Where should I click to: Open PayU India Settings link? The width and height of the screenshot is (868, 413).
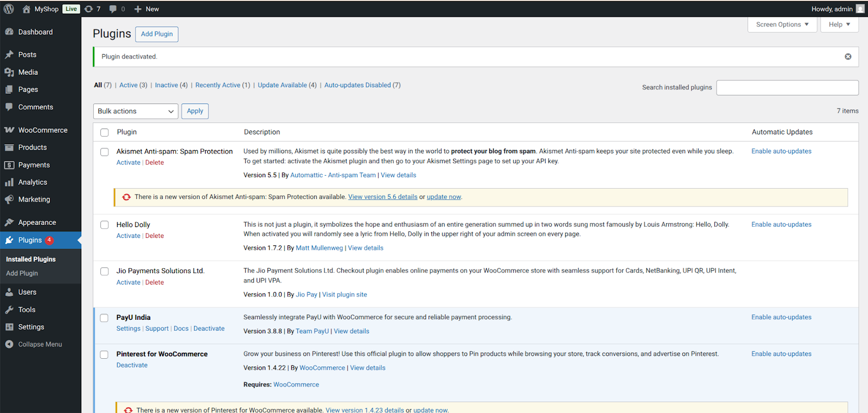(x=128, y=328)
